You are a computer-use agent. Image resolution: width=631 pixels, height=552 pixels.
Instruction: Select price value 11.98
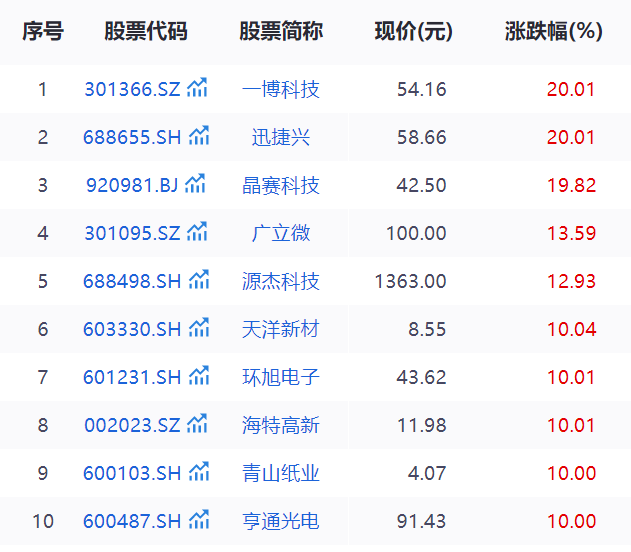pos(422,425)
